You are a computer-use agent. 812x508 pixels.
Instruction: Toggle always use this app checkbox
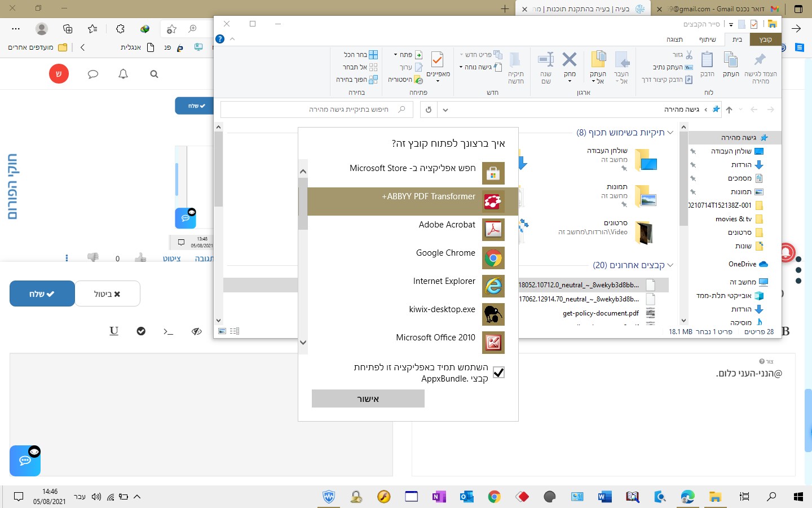coord(498,372)
